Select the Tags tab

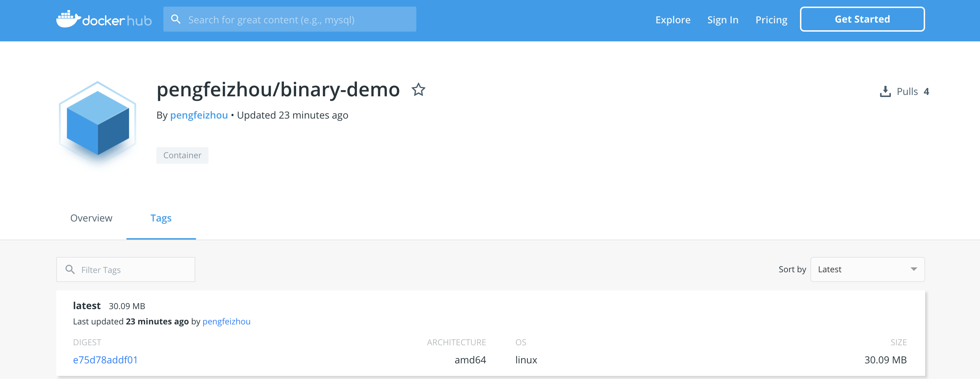pos(161,218)
